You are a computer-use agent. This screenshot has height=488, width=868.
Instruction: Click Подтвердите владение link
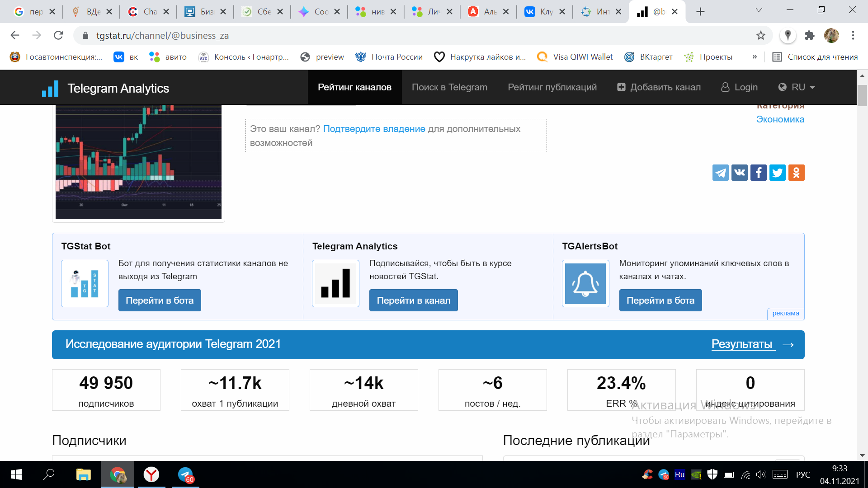click(x=374, y=129)
